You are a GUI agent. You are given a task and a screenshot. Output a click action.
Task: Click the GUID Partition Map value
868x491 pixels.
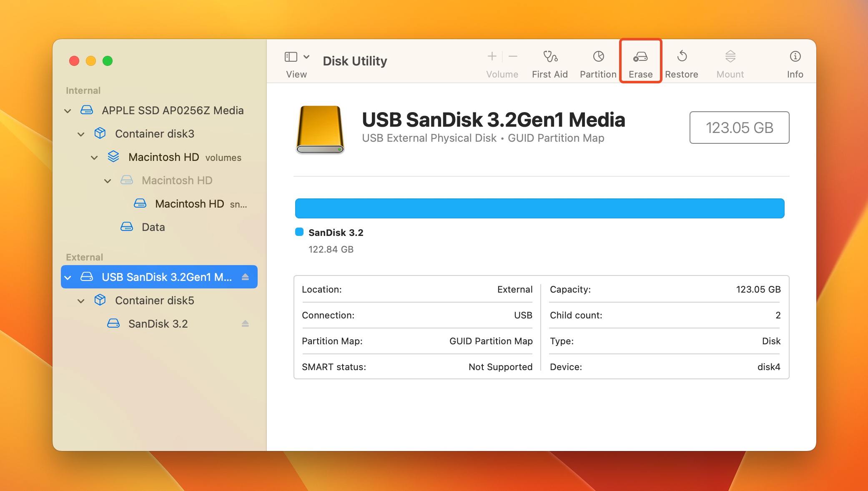pyautogui.click(x=491, y=341)
